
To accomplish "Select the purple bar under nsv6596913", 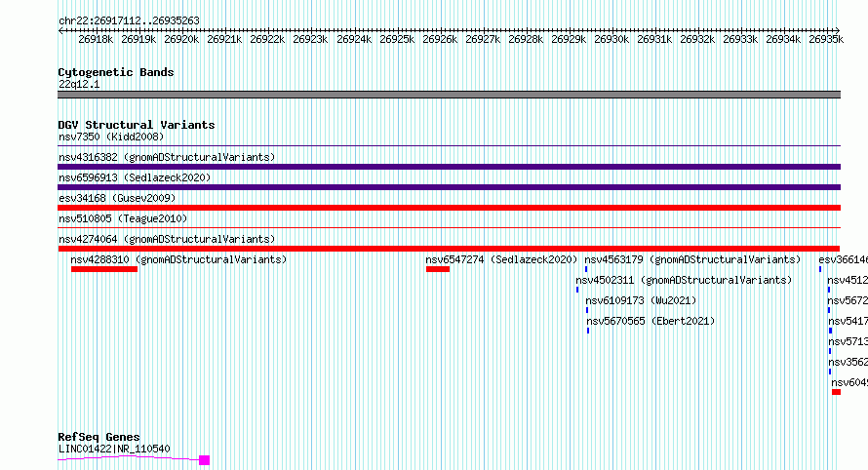I will click(449, 187).
